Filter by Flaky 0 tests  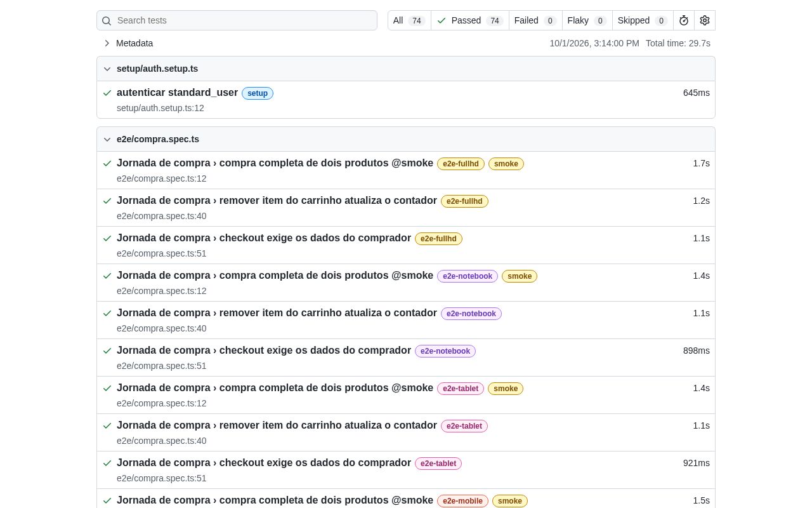pos(587,20)
